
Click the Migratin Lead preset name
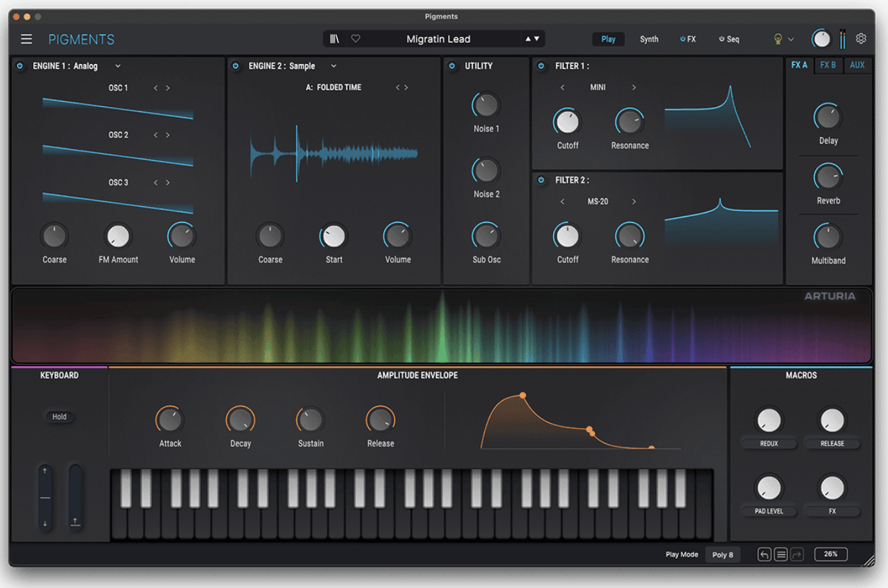[x=438, y=39]
